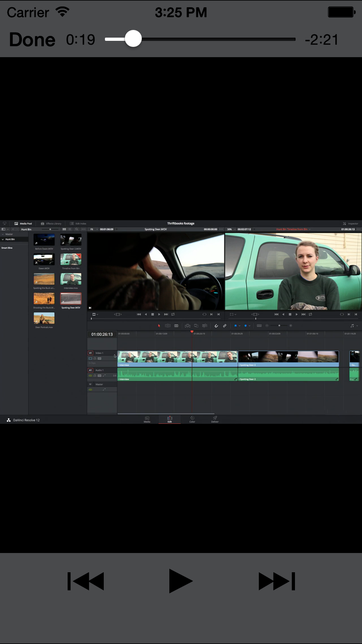
Task: Open the blue flag color dropdown
Action: point(240,326)
